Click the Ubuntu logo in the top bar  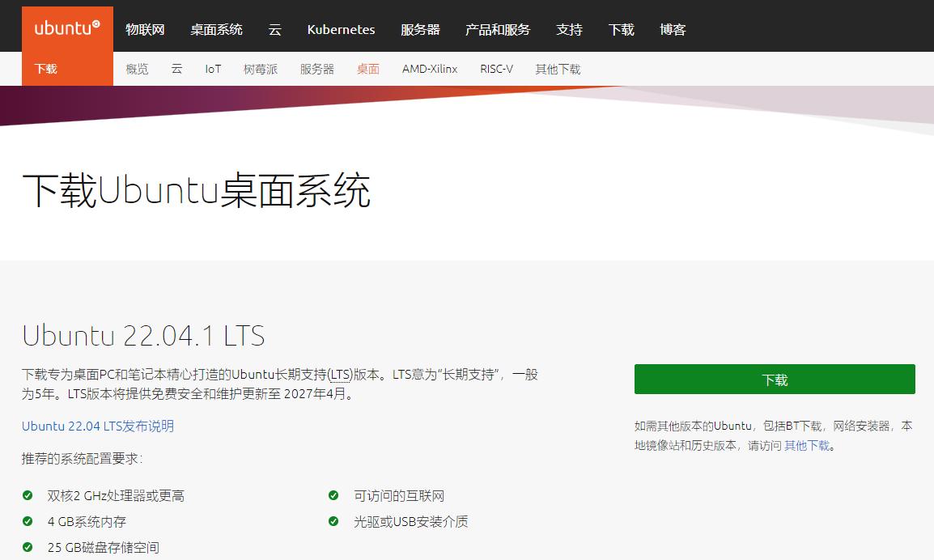click(65, 24)
